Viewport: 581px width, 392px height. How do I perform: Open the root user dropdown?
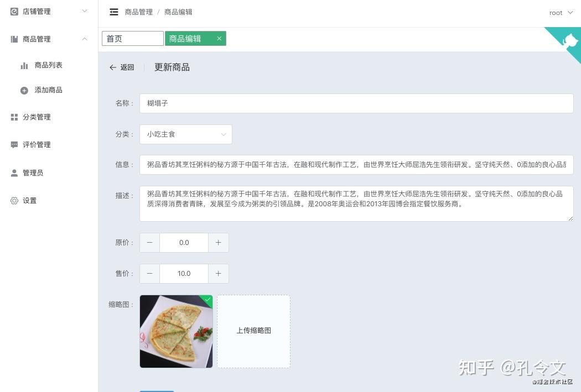(561, 13)
